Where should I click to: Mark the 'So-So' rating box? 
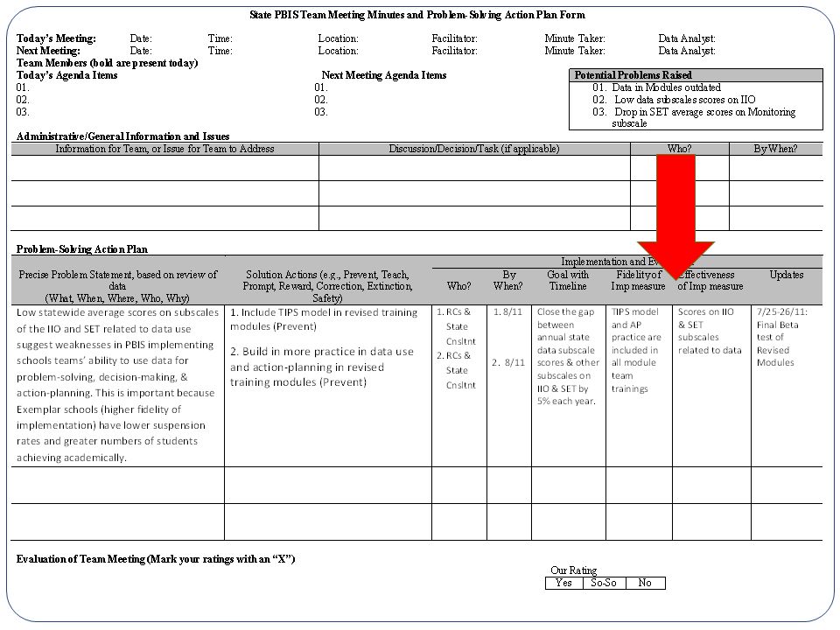[605, 583]
